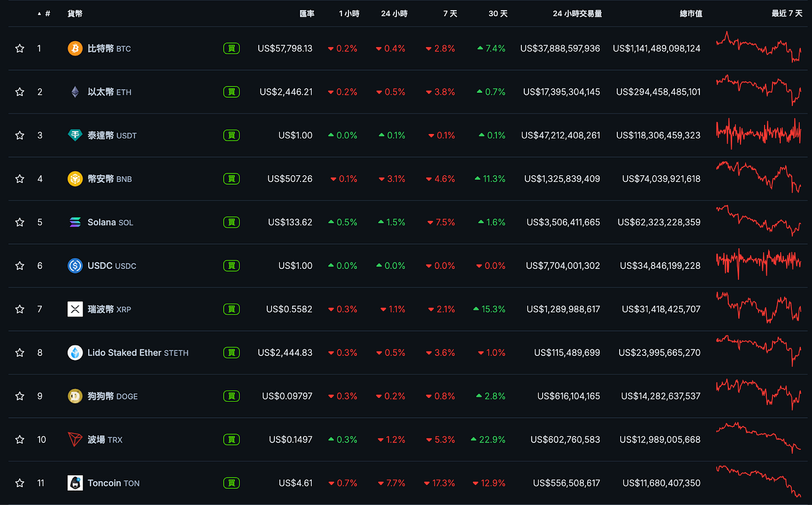Screen dimensions: 812x505
Task: Sort by the 24 小時 change column header
Action: [394, 13]
